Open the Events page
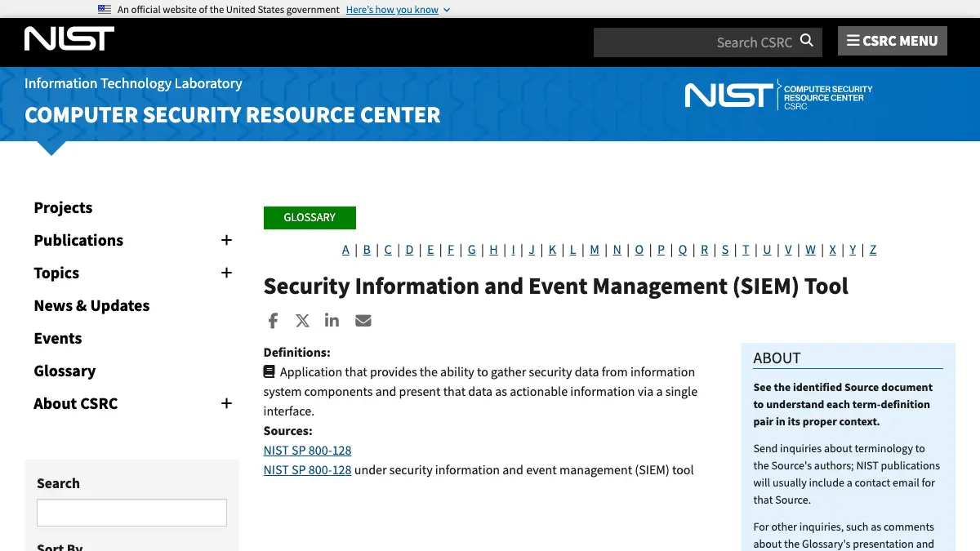 (x=58, y=338)
